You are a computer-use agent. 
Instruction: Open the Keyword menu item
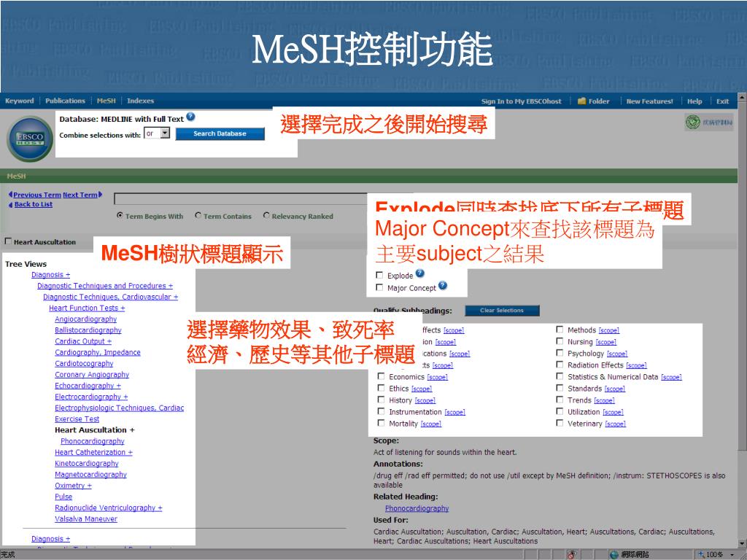(20, 101)
